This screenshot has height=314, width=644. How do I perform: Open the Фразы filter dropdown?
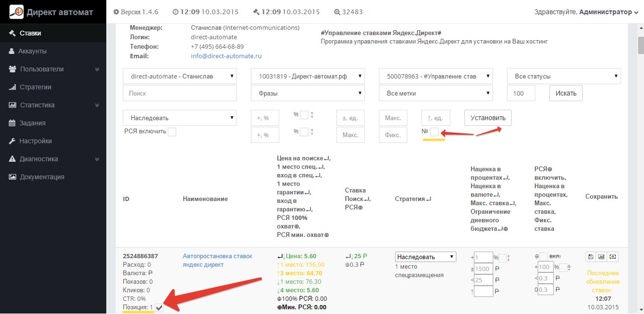(x=307, y=93)
